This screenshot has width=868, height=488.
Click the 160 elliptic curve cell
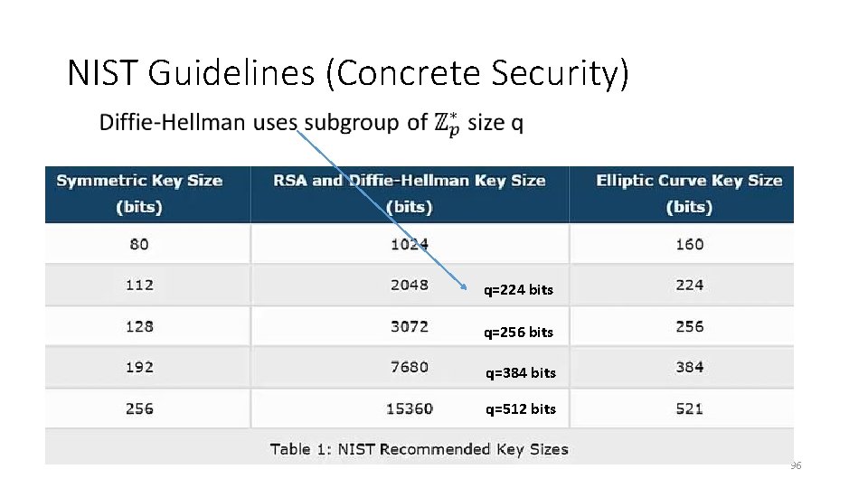point(689,244)
